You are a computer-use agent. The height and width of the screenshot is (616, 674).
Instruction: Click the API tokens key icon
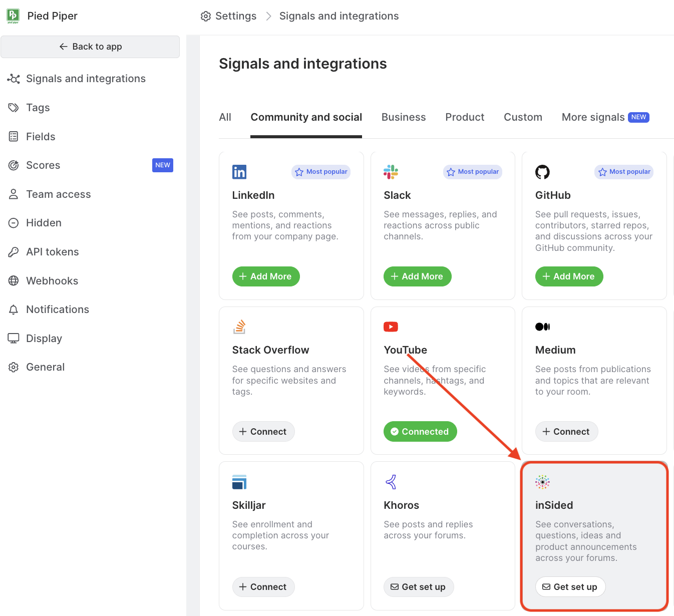tap(14, 252)
